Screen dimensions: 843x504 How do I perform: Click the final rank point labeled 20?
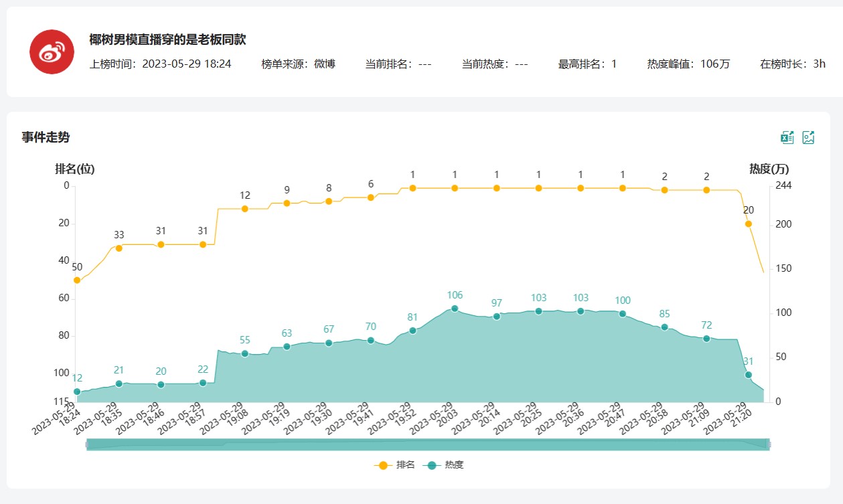coord(749,224)
